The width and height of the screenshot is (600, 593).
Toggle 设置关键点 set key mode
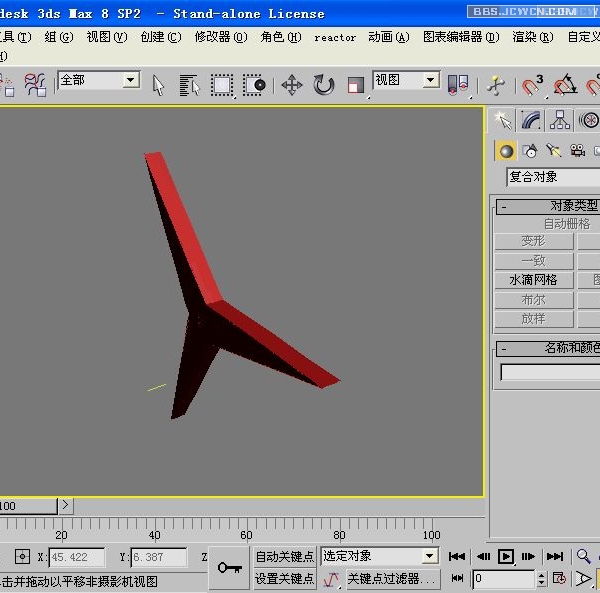[284, 578]
